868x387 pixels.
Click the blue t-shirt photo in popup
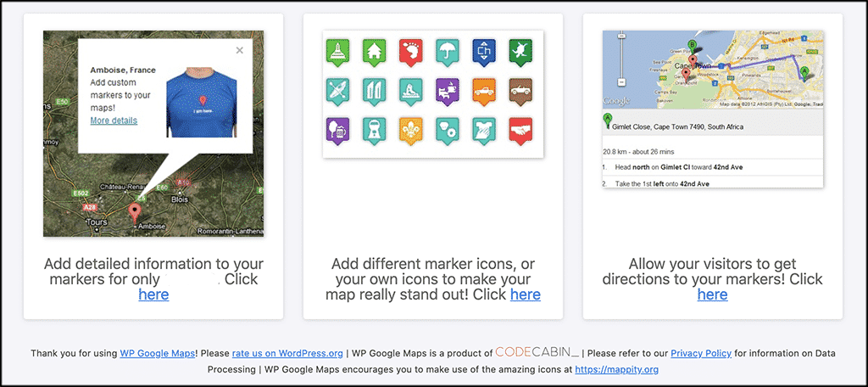[x=202, y=103]
